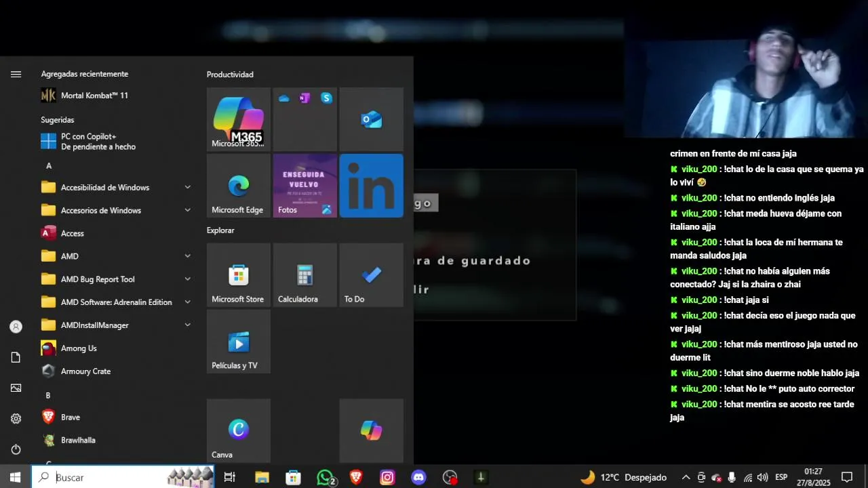The image size is (868, 488).
Task: Open WhatsApp from the taskbar
Action: click(x=325, y=477)
